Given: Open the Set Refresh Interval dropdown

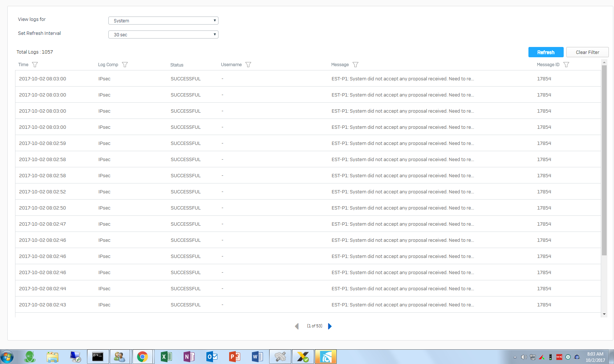Looking at the screenshot, I should (x=163, y=34).
